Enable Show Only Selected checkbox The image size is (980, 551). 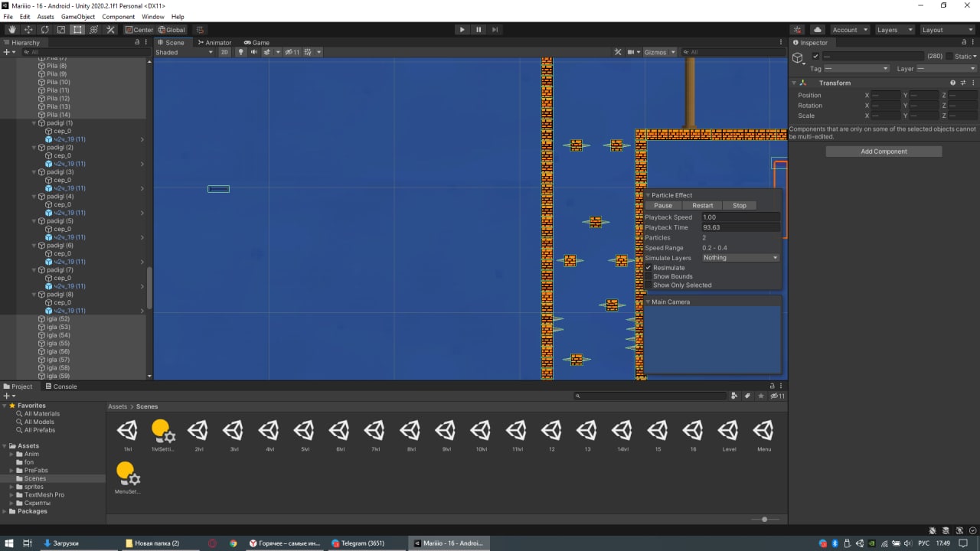[648, 285]
